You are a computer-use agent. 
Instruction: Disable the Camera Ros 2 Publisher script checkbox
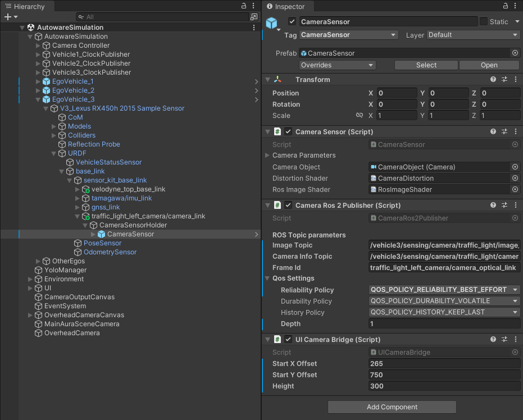[288, 206]
